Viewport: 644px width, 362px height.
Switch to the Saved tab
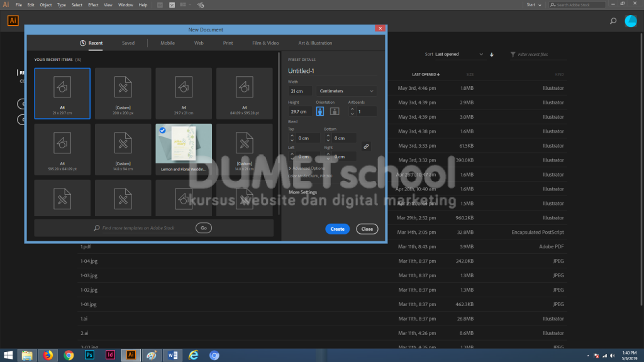tap(128, 43)
